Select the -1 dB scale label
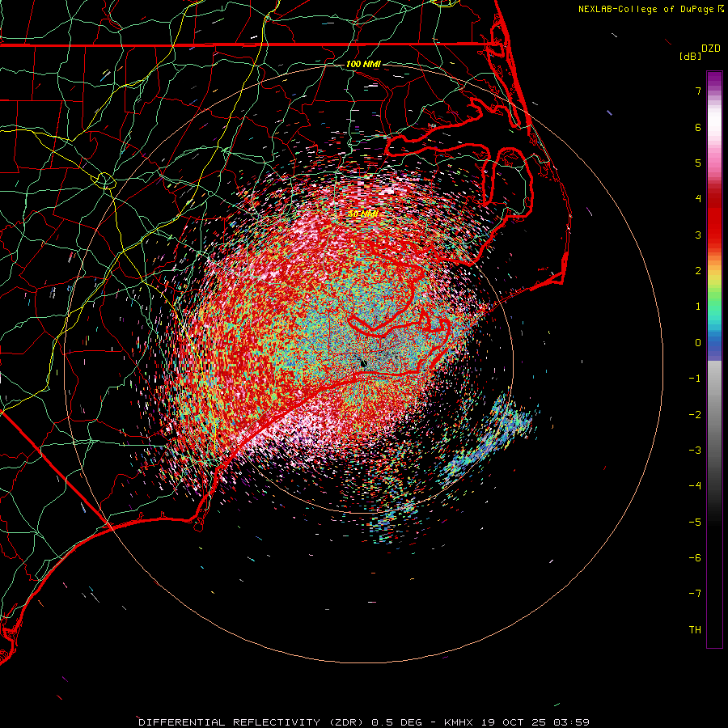728x728 pixels. click(x=695, y=379)
